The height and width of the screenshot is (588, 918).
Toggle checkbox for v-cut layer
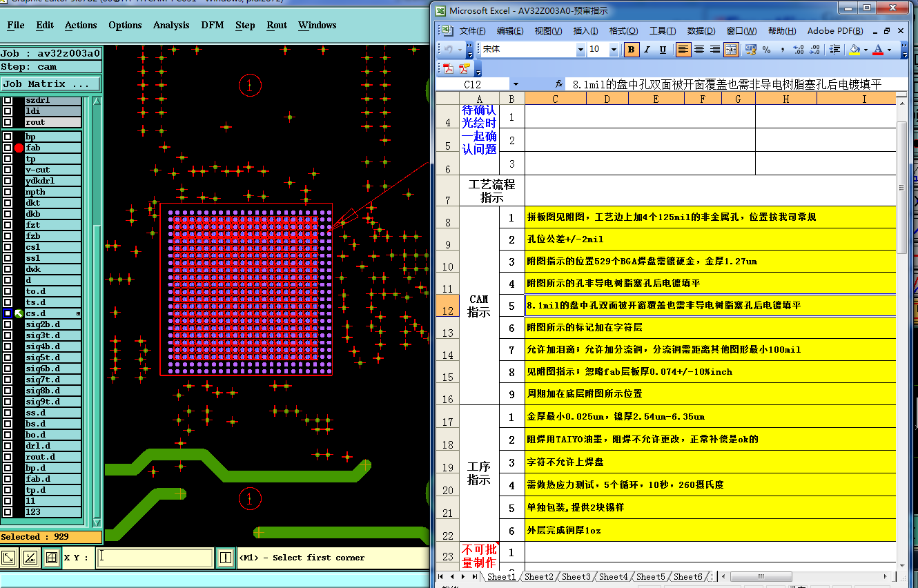(x=8, y=170)
